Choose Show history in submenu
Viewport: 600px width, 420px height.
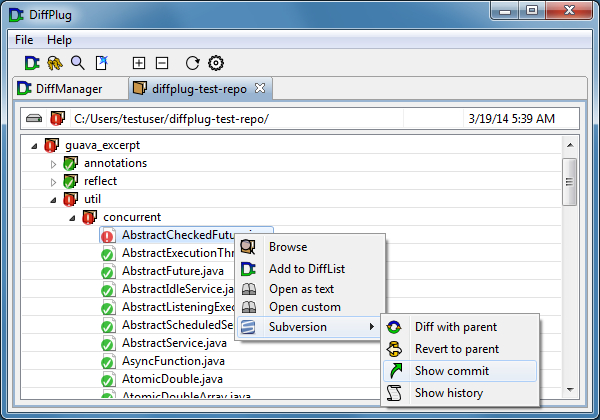click(460, 393)
